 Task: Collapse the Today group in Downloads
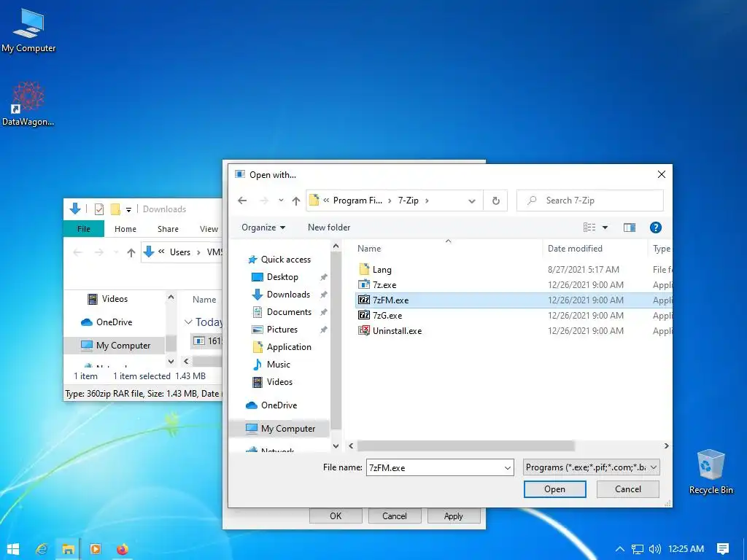(189, 322)
